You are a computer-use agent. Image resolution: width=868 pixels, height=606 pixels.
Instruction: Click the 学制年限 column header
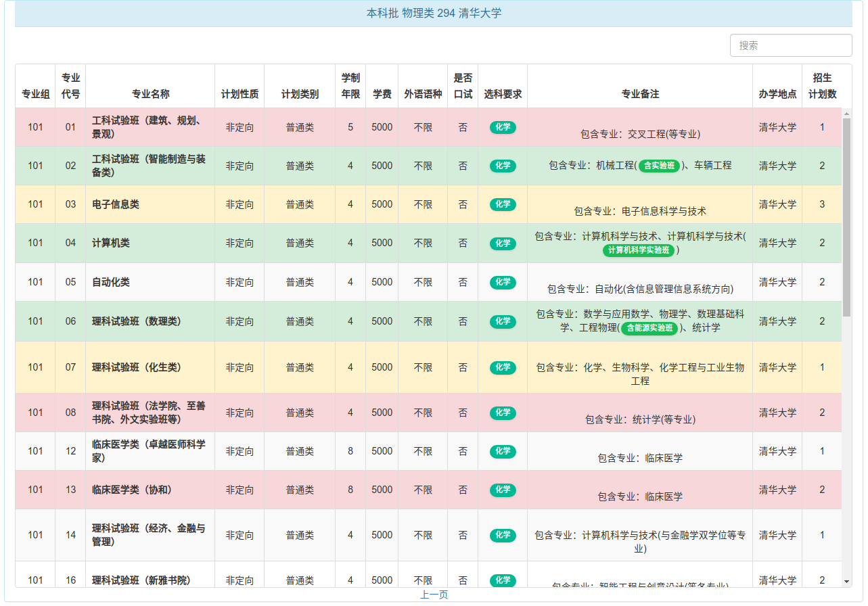click(350, 86)
